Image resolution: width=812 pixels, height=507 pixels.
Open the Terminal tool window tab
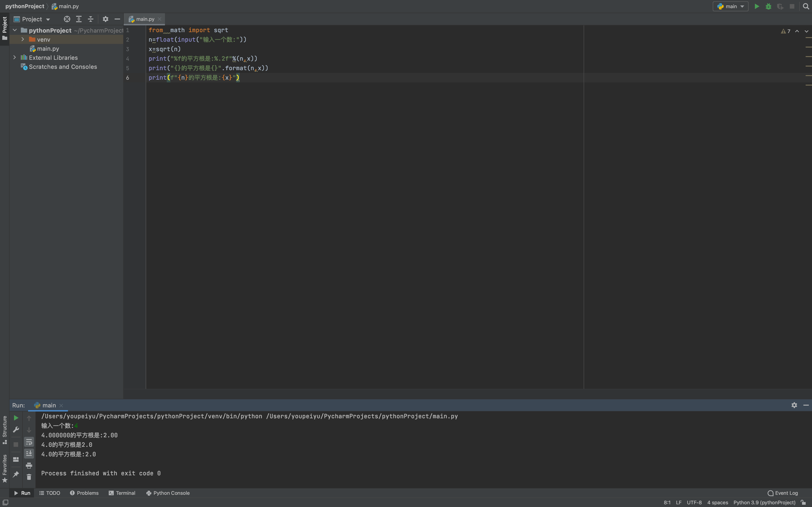click(x=122, y=493)
